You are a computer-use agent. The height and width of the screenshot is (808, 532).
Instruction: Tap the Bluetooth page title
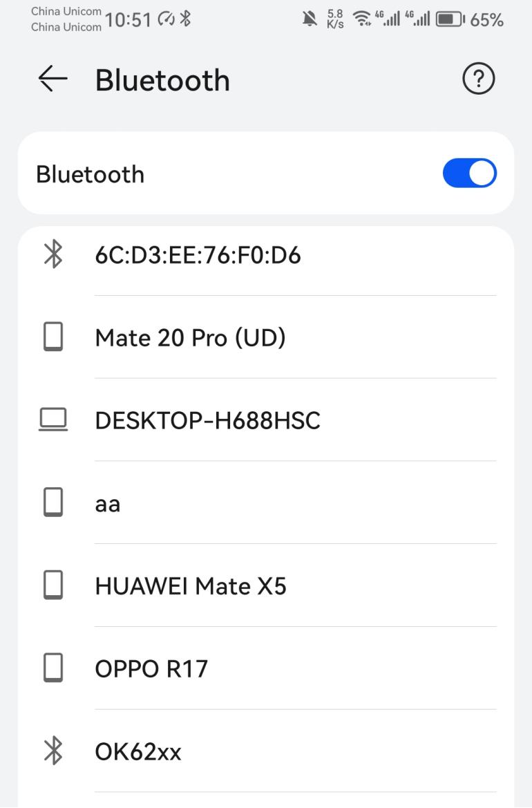pyautogui.click(x=162, y=80)
